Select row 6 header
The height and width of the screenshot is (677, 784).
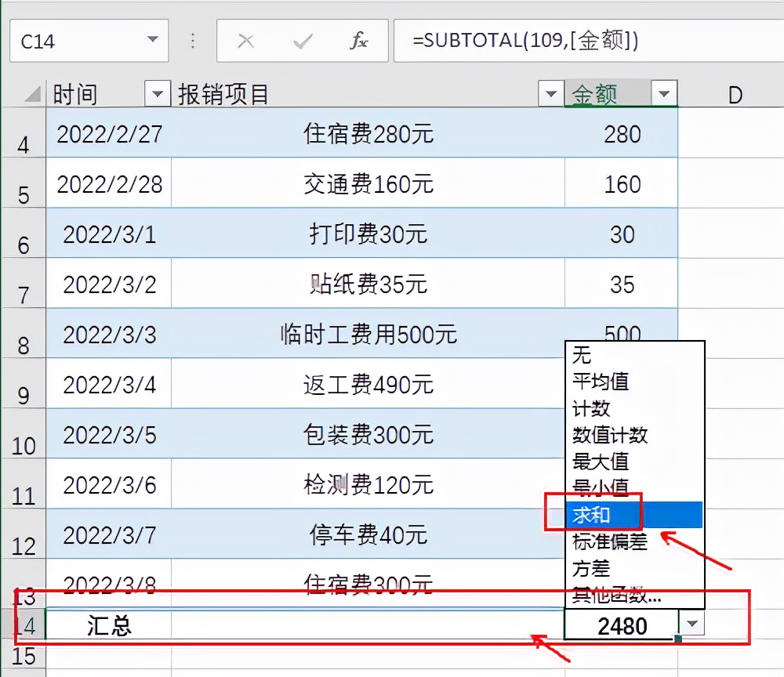[x=23, y=234]
